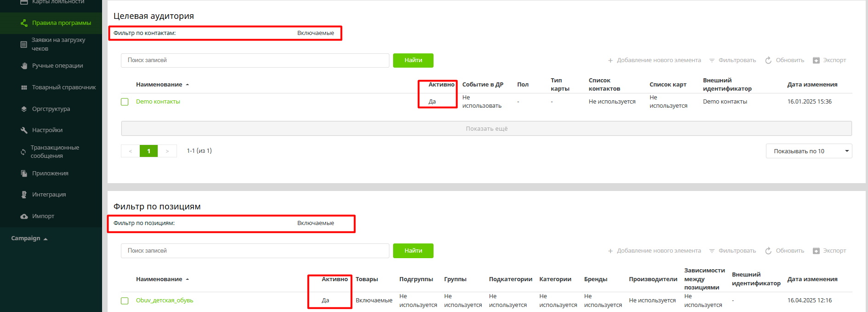Click the Приложения documents icon
The image size is (868, 312).
tap(24, 173)
